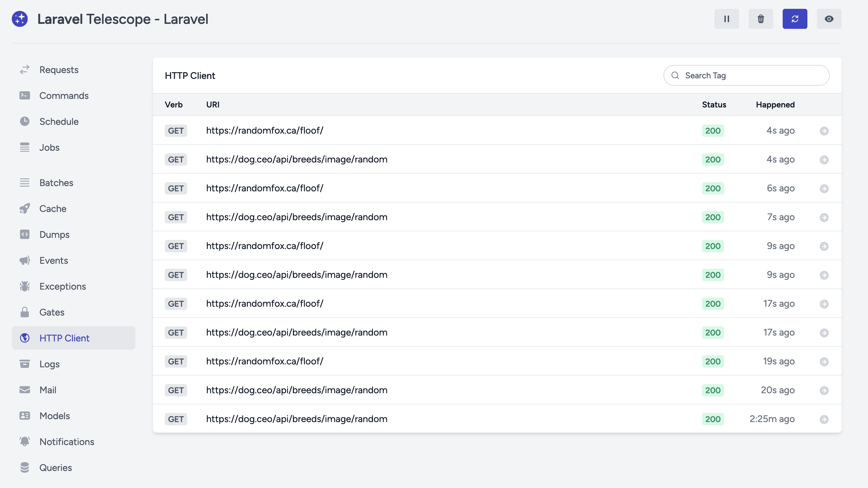Select HTTP Client in the sidebar
Screen dimensions: 868x488
tap(74, 338)
